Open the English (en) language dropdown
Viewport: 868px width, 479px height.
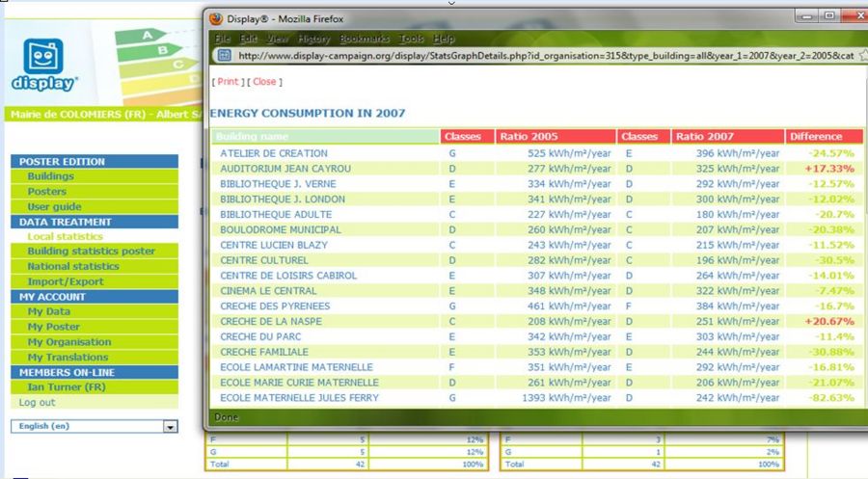[x=171, y=426]
